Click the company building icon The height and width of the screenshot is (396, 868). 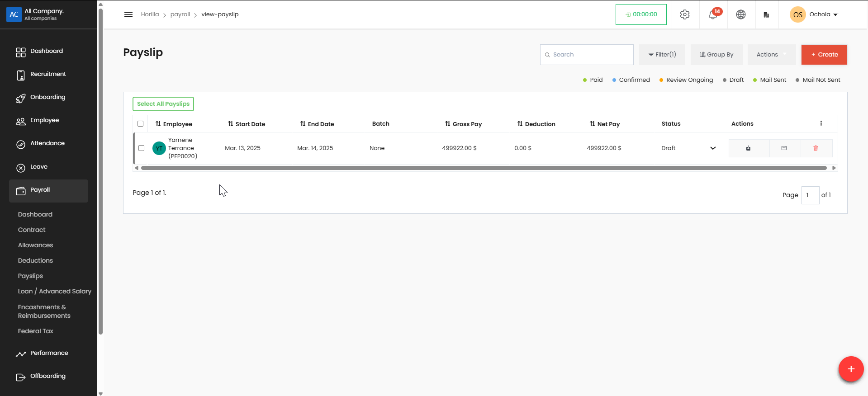click(766, 14)
